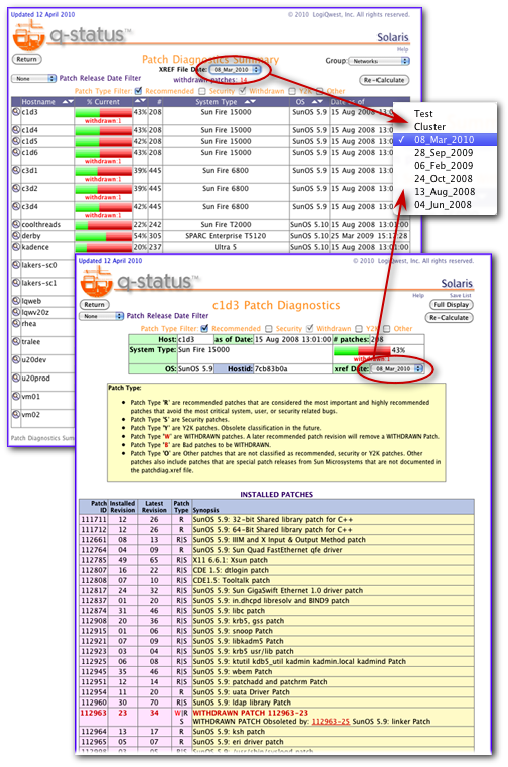
Task: Choose 24_Oct_2008 in the popup list
Action: (445, 179)
